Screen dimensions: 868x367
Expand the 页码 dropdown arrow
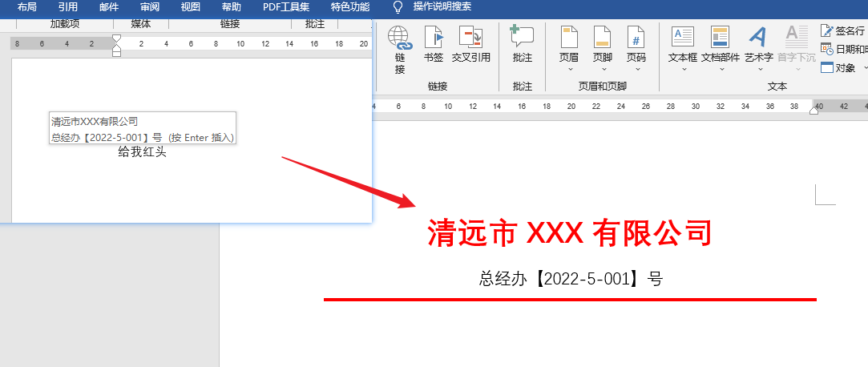click(637, 70)
